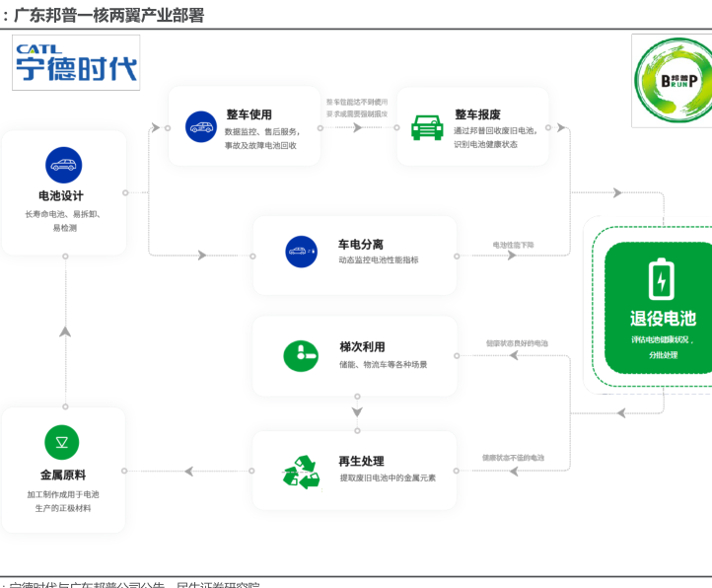Image resolution: width=712 pixels, height=588 pixels.
Task: Click the green recycling icon beside 再生处理
Action: [301, 470]
